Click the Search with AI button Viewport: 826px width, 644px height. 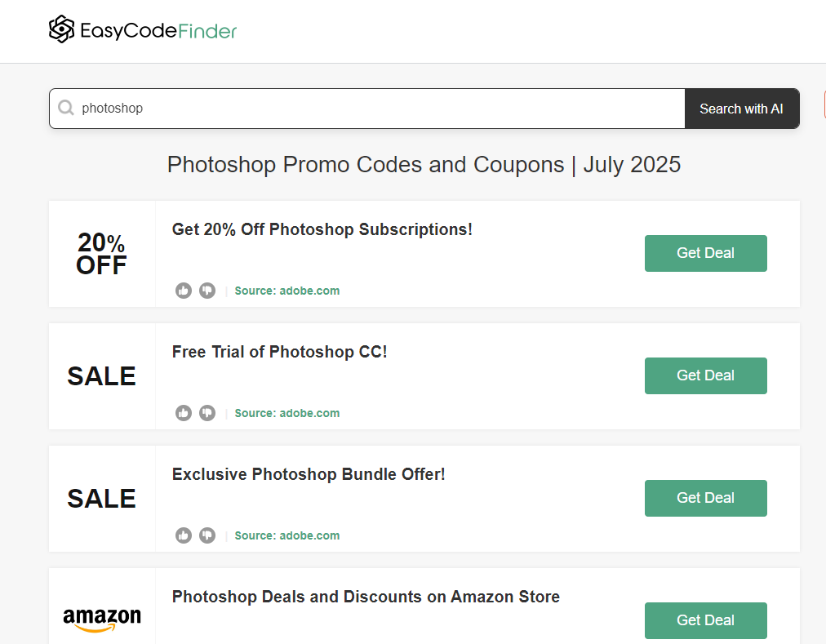(x=742, y=109)
